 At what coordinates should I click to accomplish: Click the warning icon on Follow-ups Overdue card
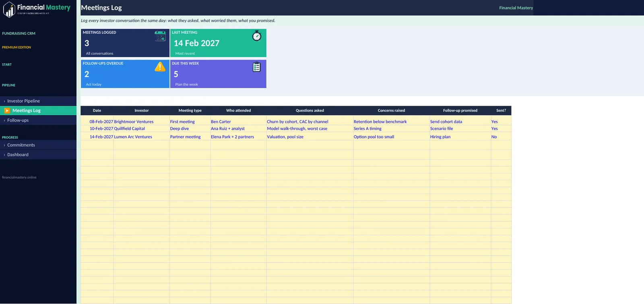160,67
